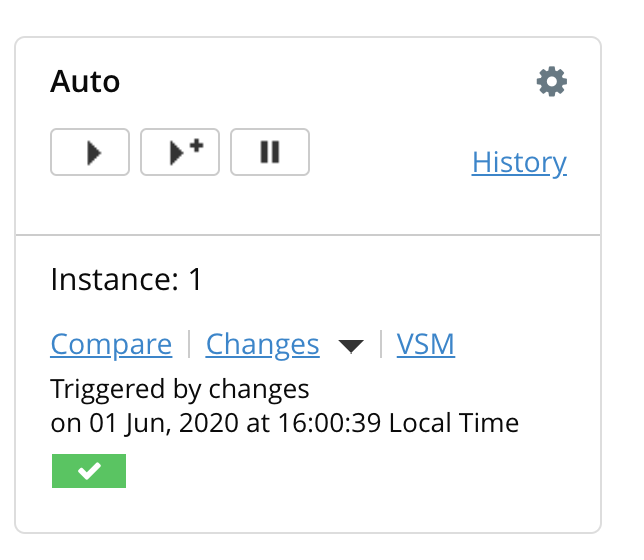644x560 pixels.
Task: Click the Triggered by changes text
Action: tap(180, 388)
